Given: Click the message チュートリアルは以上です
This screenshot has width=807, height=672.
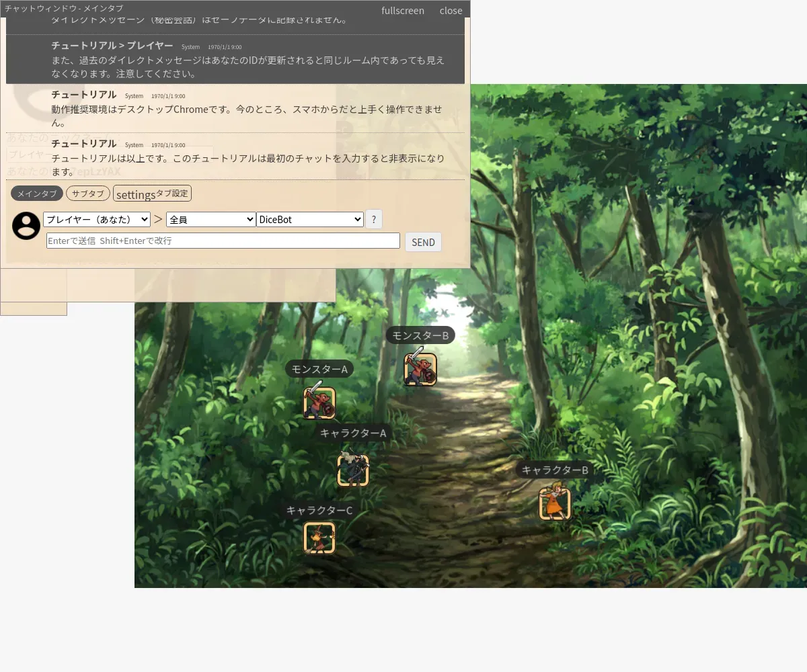Looking at the screenshot, I should pyautogui.click(x=235, y=157).
